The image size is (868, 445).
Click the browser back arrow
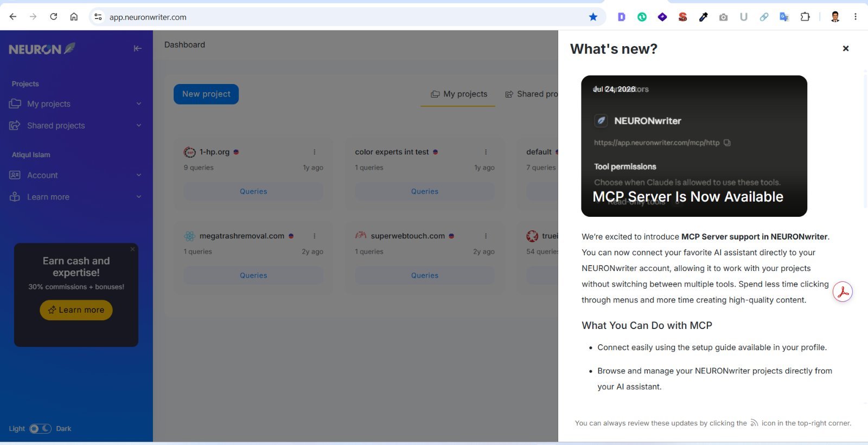(13, 17)
